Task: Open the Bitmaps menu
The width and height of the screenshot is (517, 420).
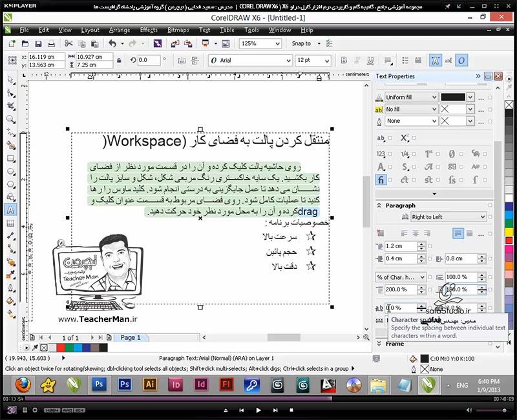Action: (x=178, y=30)
